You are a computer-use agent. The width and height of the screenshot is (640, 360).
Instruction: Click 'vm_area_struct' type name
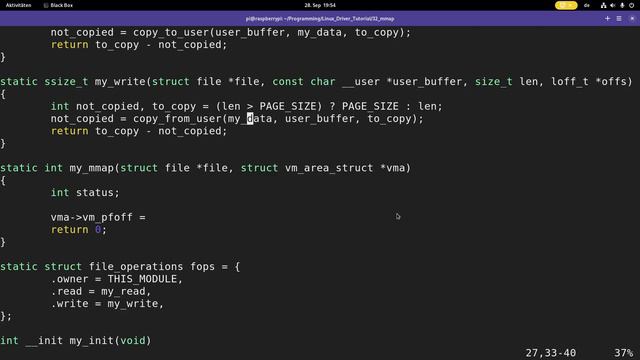pyautogui.click(x=329, y=168)
